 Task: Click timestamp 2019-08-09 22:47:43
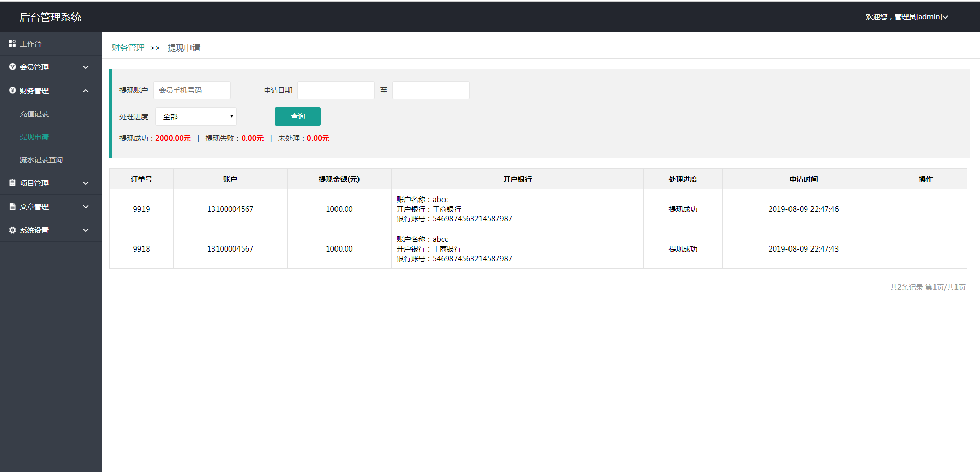pos(803,249)
